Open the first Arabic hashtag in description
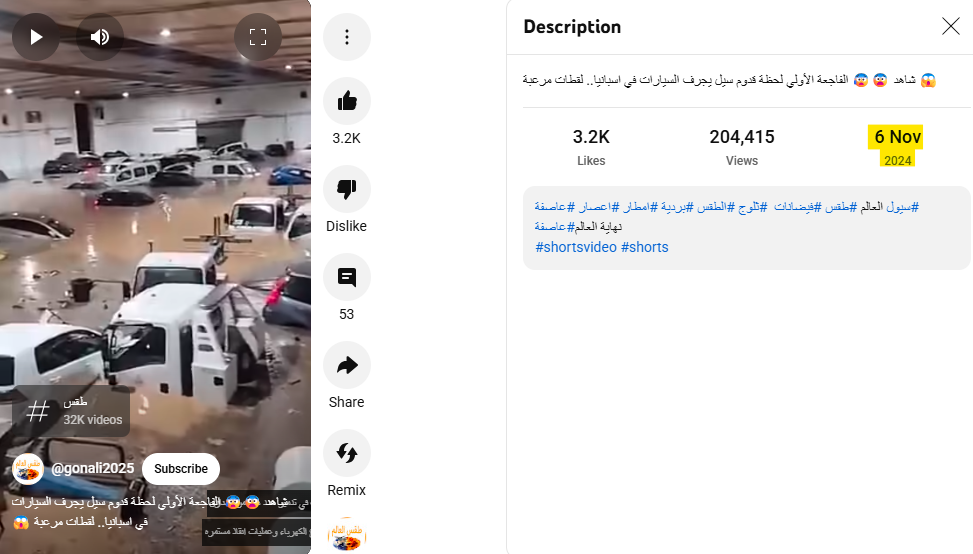Image resolution: width=973 pixels, height=554 pixels. click(902, 207)
